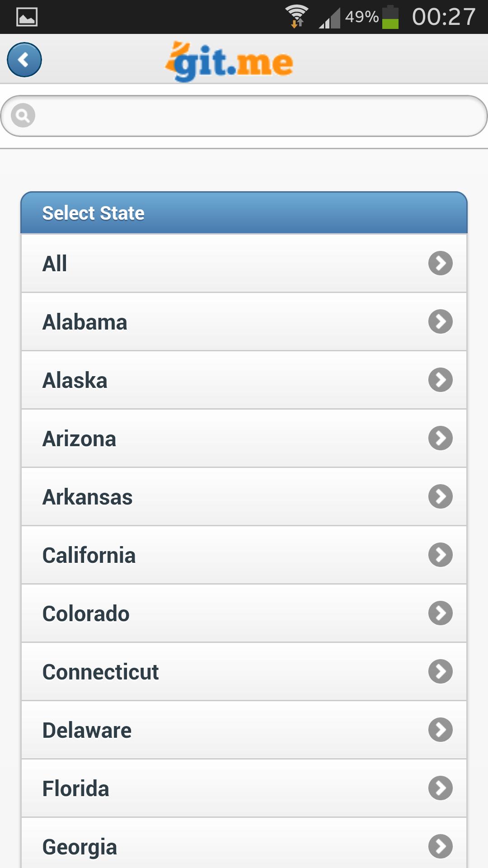Choose Alaska state entry
Screen dimensions: 488x868
coord(244,380)
